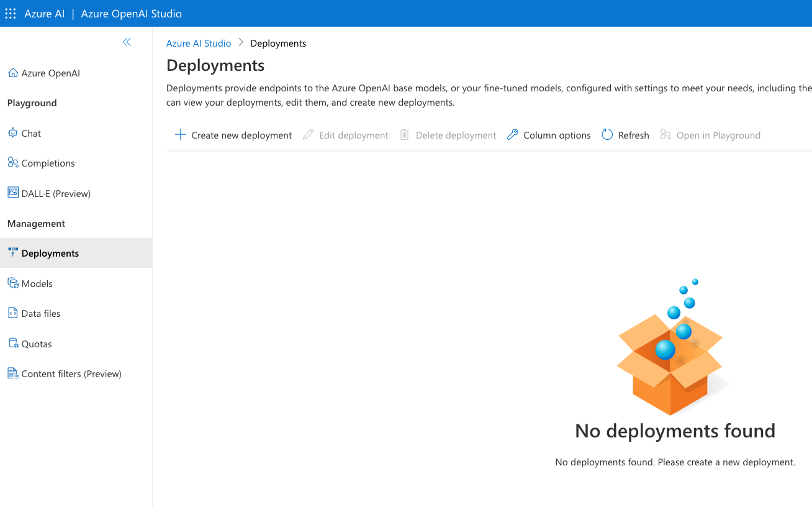The height and width of the screenshot is (507, 812).
Task: Click the Quotas icon in sidebar
Action: (13, 343)
